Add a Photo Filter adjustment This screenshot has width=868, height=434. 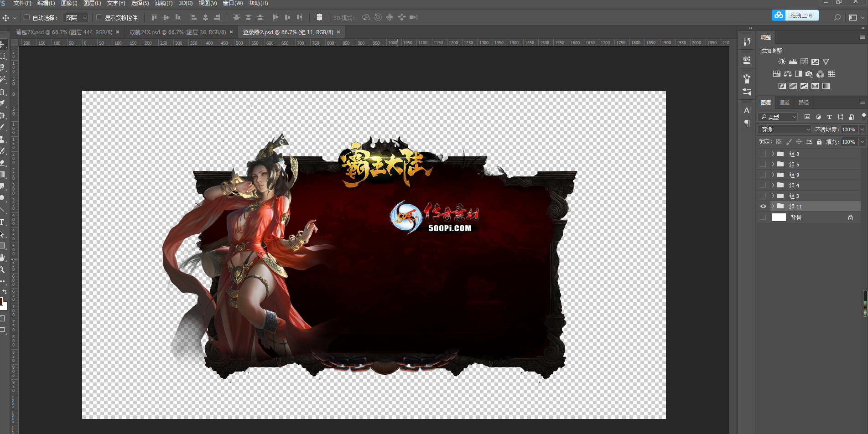coord(810,74)
